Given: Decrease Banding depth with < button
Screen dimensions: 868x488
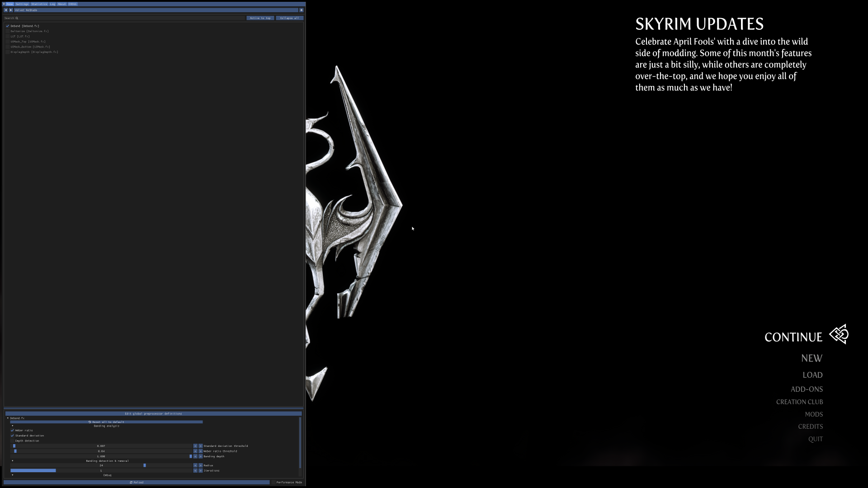Looking at the screenshot, I should (x=195, y=456).
